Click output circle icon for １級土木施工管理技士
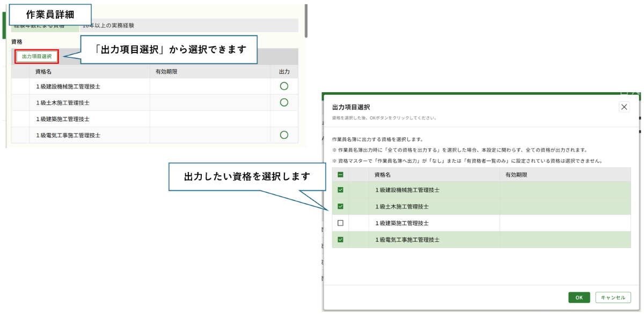This screenshot has height=314, width=644. click(284, 102)
